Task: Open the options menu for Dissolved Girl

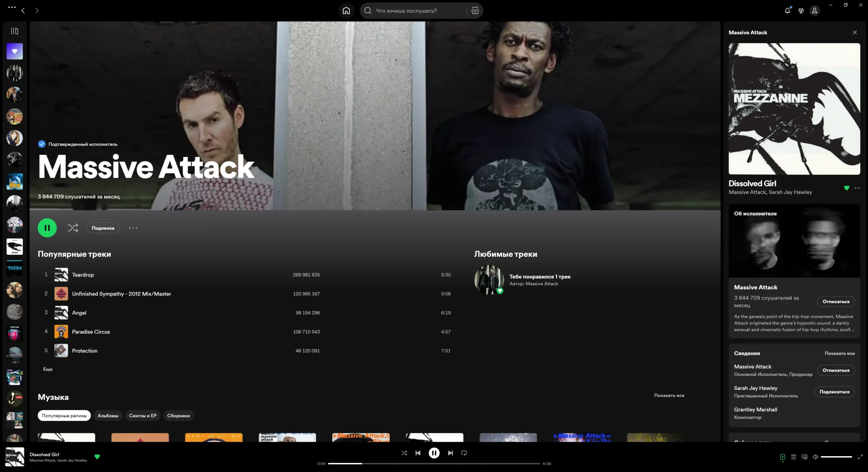Action: (858, 188)
